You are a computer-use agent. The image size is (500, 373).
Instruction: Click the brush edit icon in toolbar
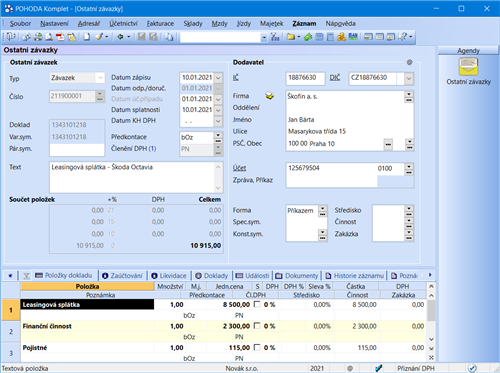99,37
